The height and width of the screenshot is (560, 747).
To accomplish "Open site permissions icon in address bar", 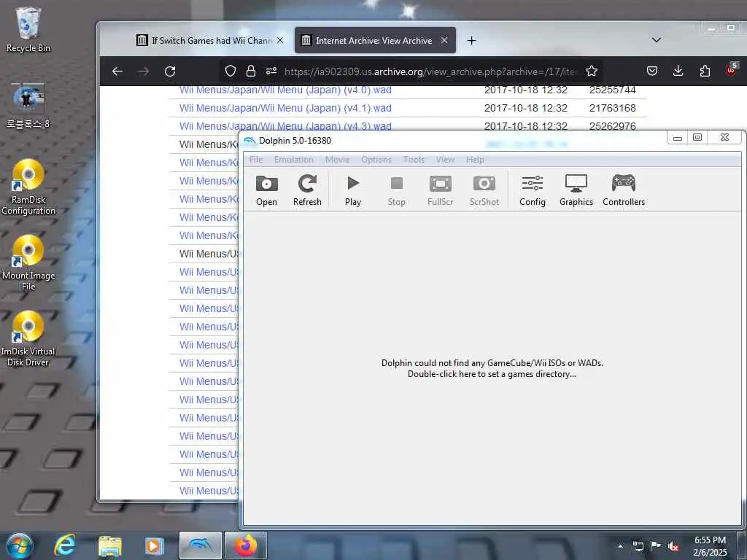I will [271, 71].
